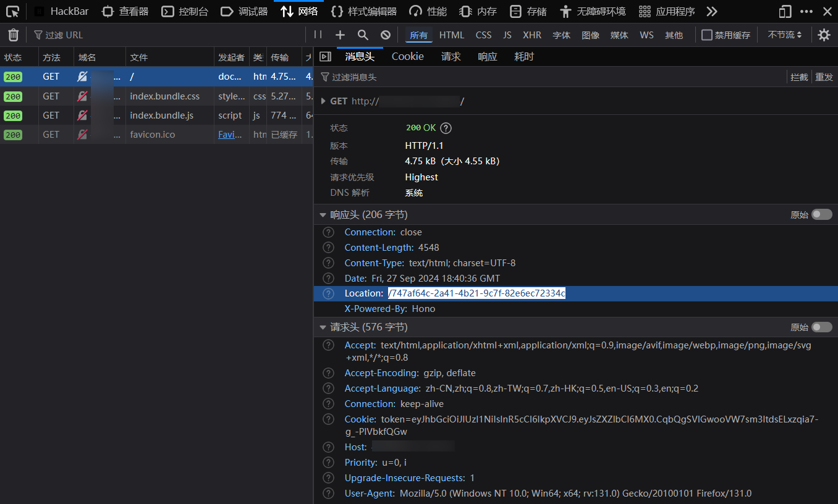Open the network search magnifier
The image size is (838, 504).
363,35
